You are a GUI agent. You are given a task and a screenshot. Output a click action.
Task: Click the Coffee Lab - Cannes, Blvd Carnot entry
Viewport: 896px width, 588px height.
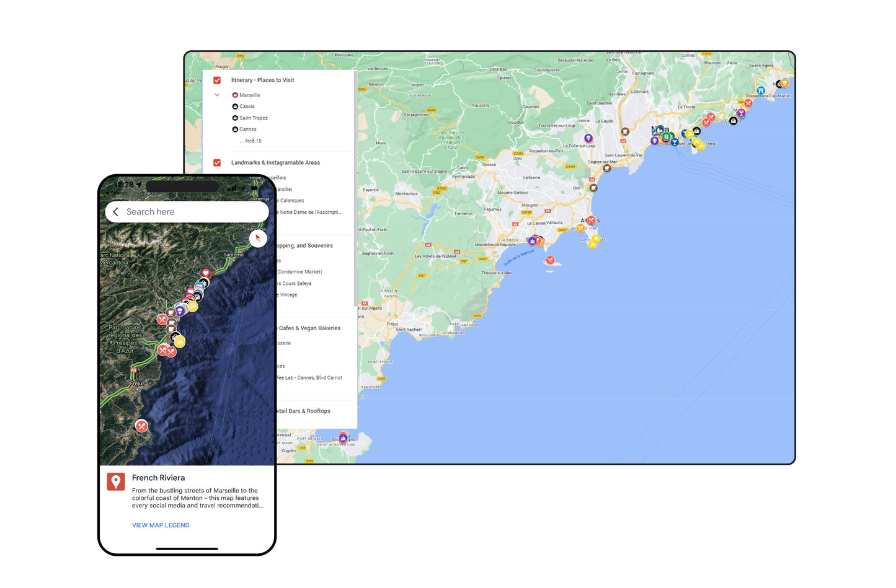pyautogui.click(x=310, y=378)
